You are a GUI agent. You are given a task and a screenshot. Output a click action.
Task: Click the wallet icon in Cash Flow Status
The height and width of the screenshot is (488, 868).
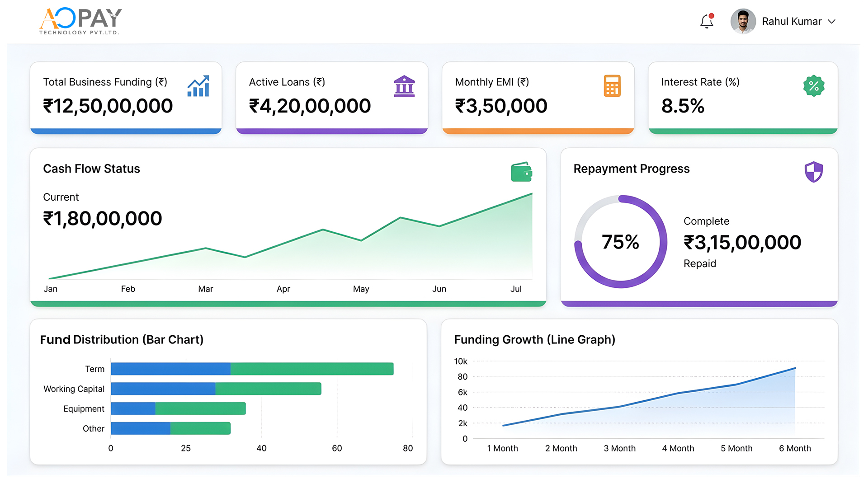[521, 172]
